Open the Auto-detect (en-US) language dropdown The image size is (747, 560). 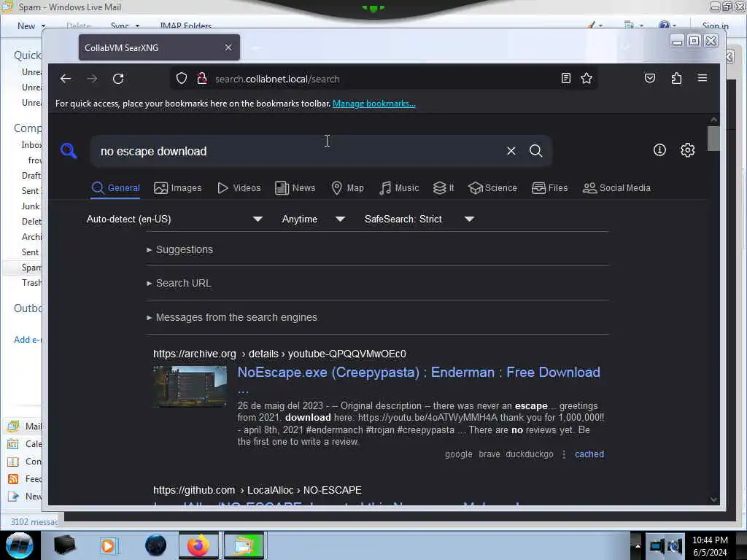coord(174,219)
